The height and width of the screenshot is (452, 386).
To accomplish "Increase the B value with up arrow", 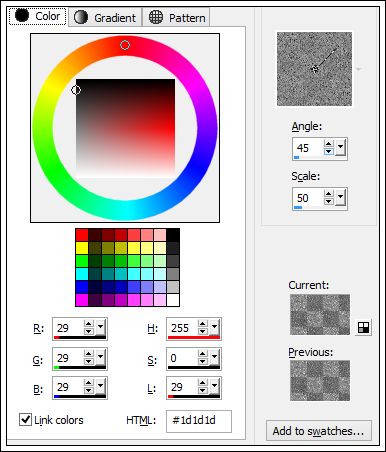I will pos(89,383).
